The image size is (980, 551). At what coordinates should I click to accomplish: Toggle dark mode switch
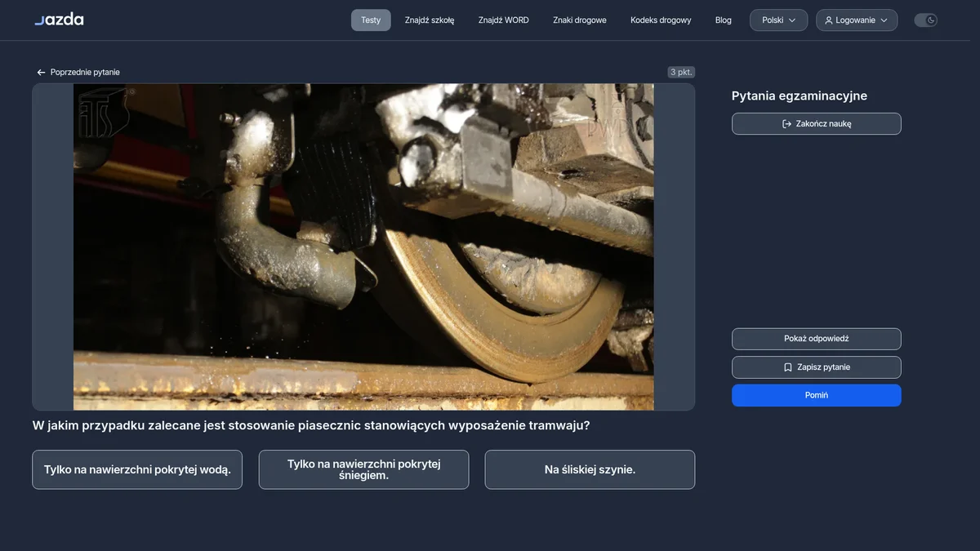tap(925, 20)
